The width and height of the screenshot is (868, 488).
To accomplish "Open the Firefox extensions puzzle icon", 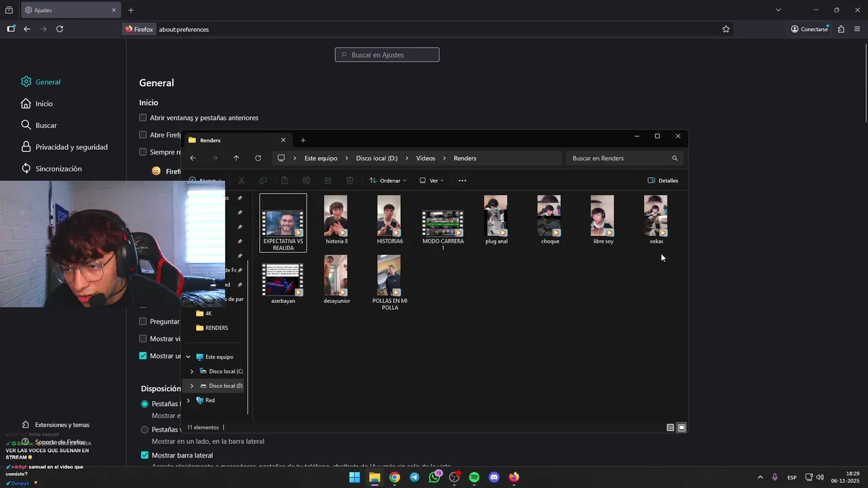I will pos(841,29).
